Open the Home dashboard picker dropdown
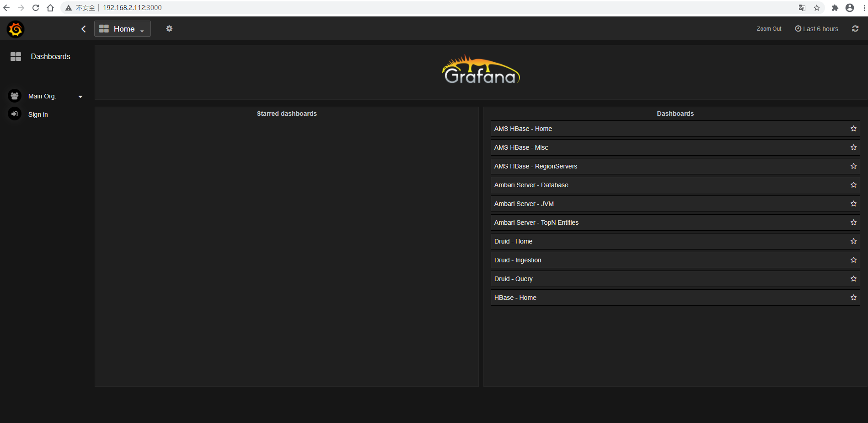 coord(123,29)
